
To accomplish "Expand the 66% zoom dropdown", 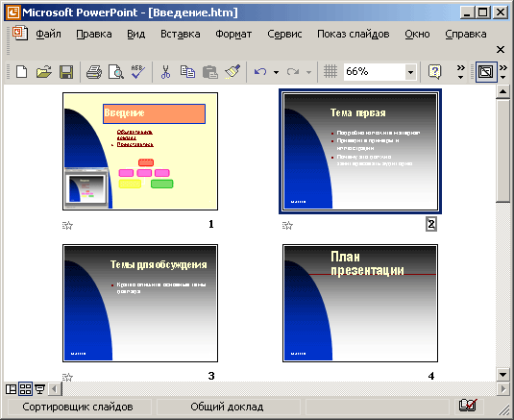I will 410,72.
